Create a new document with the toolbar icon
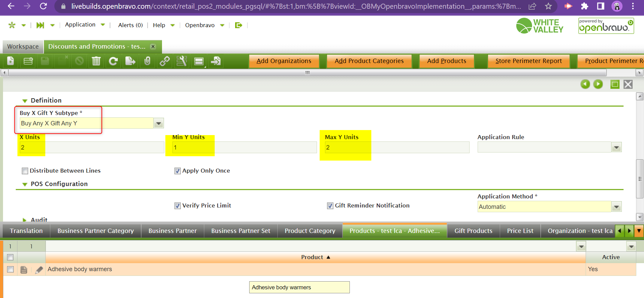The height and width of the screenshot is (298, 644). [x=11, y=61]
